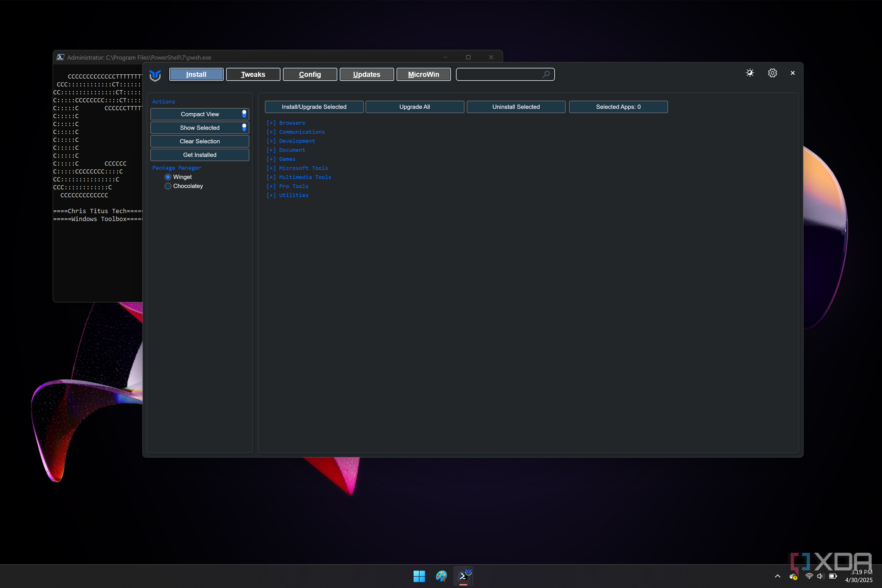This screenshot has height=588, width=882.
Task: Open the Windows Start menu
Action: point(419,576)
